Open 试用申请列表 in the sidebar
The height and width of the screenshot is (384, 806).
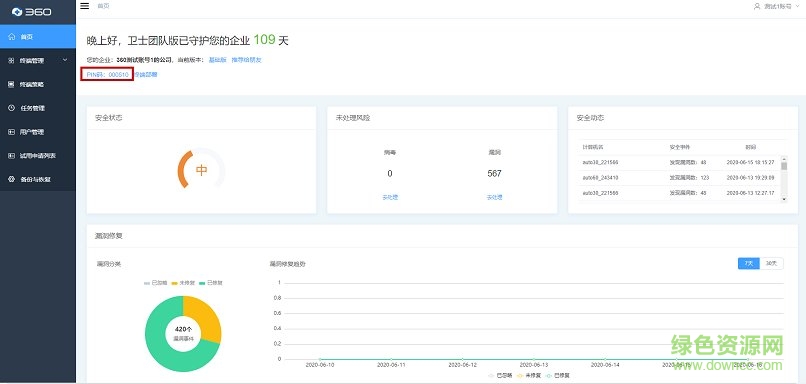point(38,156)
